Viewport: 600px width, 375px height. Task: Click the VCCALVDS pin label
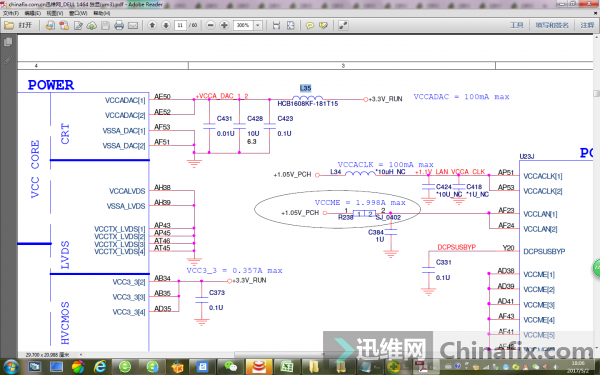click(x=127, y=191)
